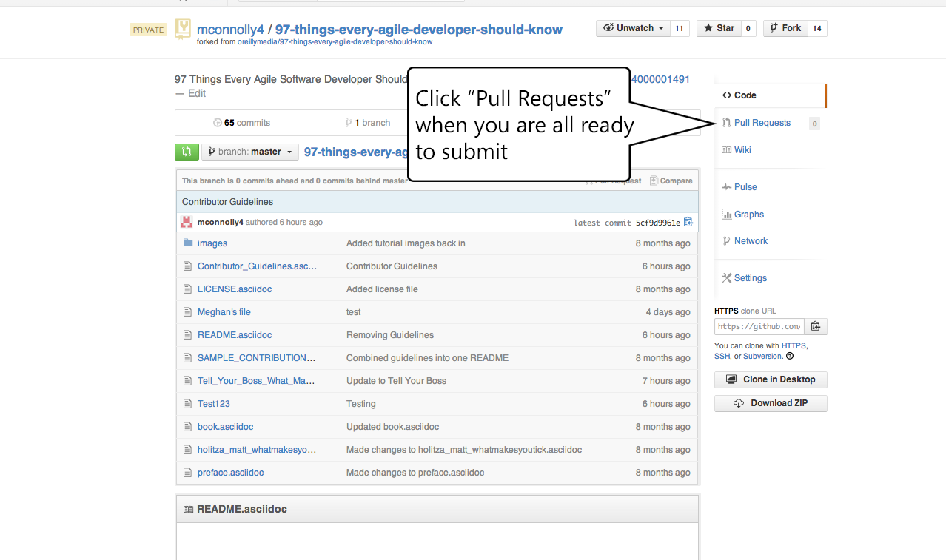946x560 pixels.
Task: Click commit message Update to Tell Your Boss
Action: point(396,381)
